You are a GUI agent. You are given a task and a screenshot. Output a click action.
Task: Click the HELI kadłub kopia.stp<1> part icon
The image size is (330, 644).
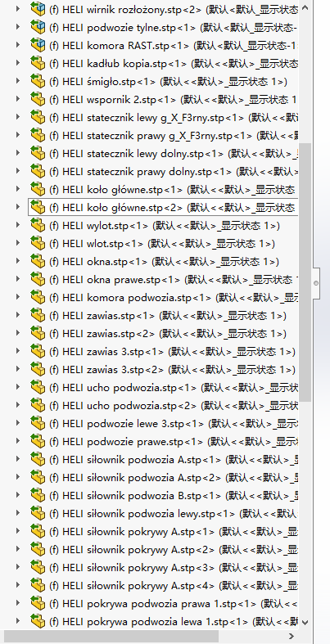[x=38, y=63]
